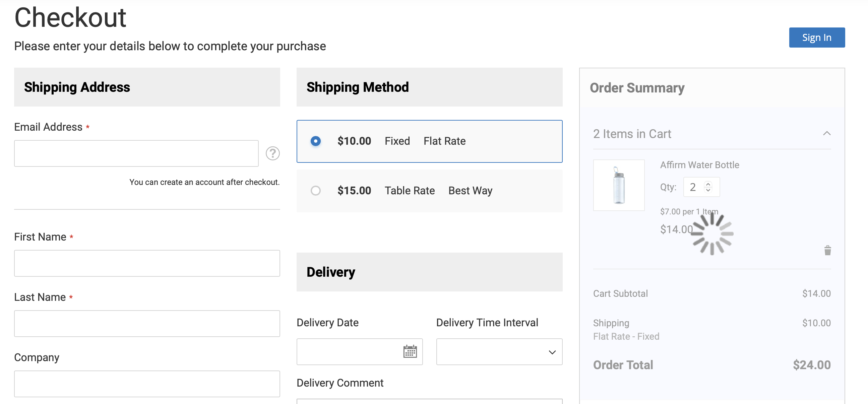Focus the Email Address input field
The image size is (868, 404).
136,153
